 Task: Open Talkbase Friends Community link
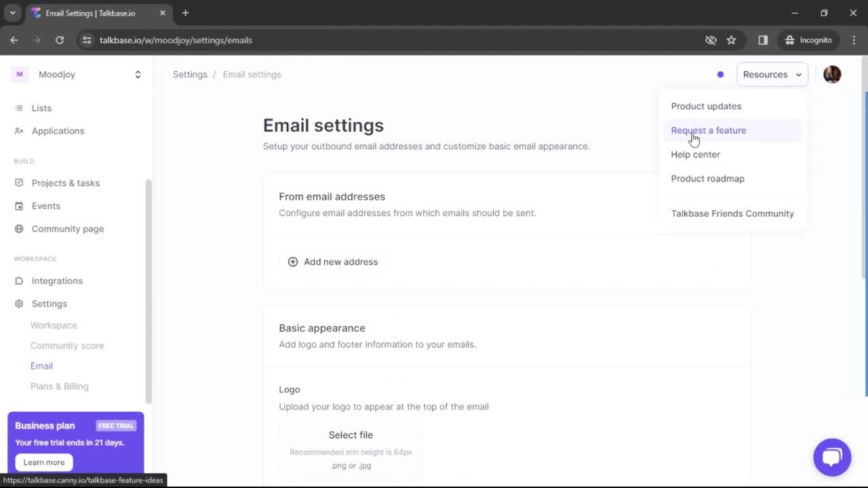(732, 213)
